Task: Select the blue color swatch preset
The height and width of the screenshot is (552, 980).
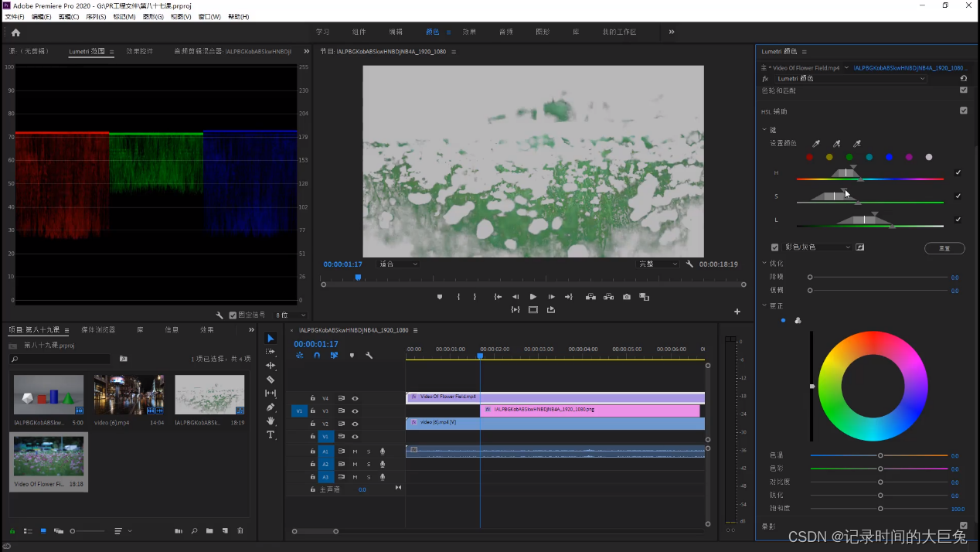Action: coord(889,157)
